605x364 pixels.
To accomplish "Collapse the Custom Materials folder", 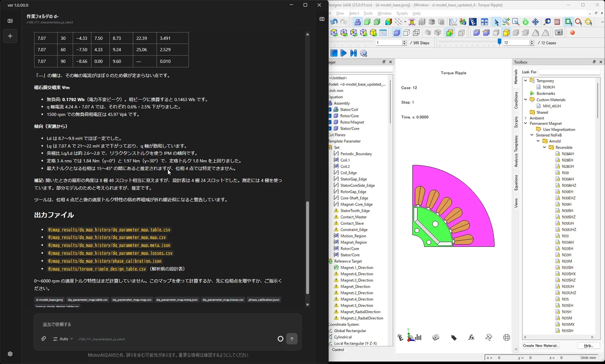I will tap(526, 100).
